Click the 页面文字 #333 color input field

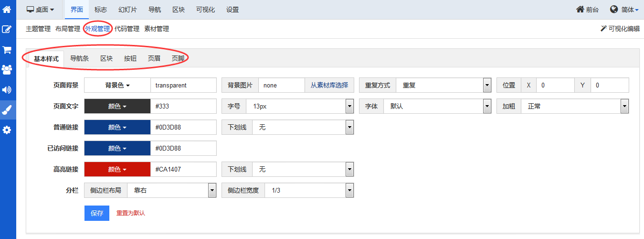tap(183, 106)
